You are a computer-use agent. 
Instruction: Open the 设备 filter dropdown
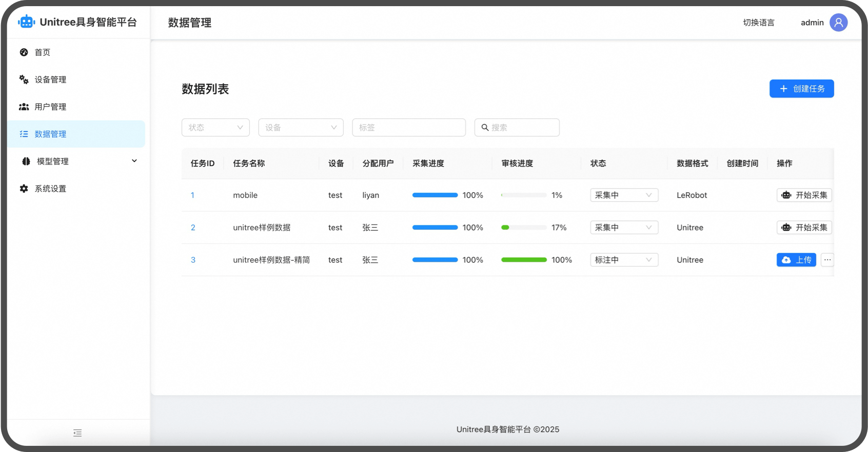click(x=301, y=128)
